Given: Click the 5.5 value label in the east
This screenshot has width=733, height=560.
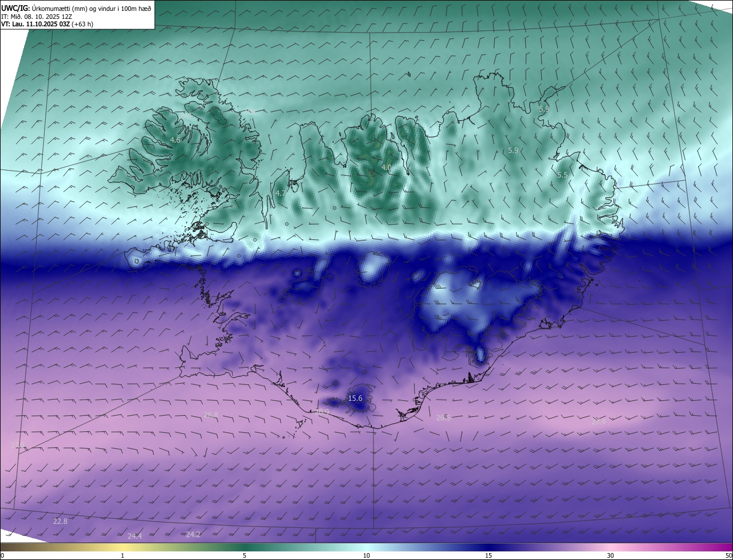Looking at the screenshot, I should [562, 175].
